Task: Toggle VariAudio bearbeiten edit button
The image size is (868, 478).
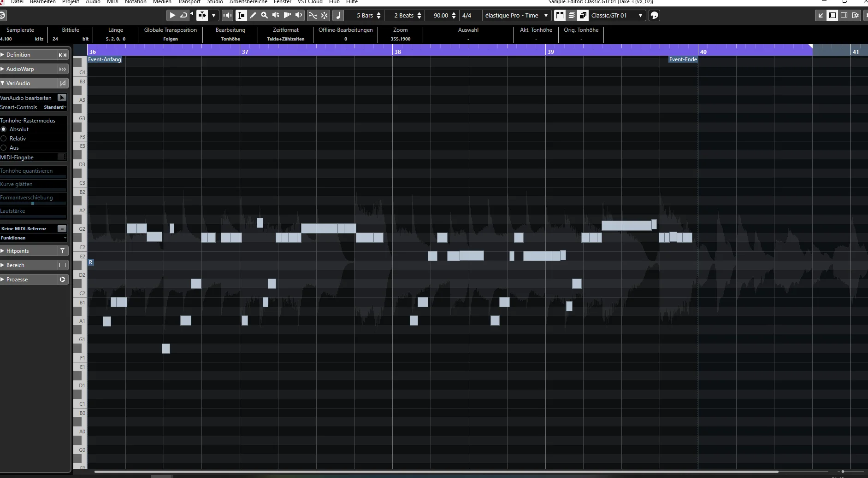Action: (x=62, y=98)
